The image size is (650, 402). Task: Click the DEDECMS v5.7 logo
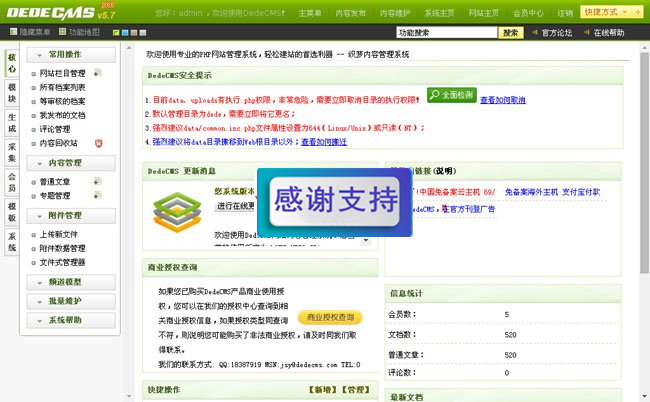tap(61, 12)
